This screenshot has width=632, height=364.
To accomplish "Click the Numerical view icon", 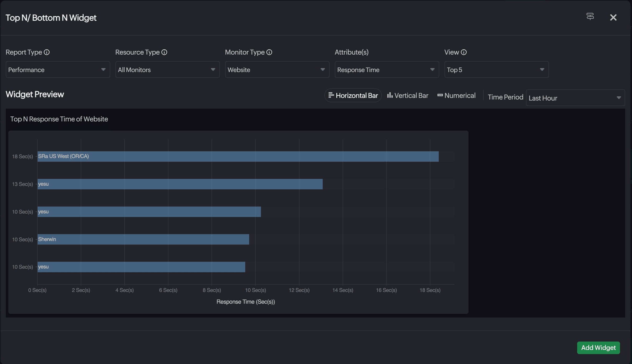I will (x=440, y=95).
